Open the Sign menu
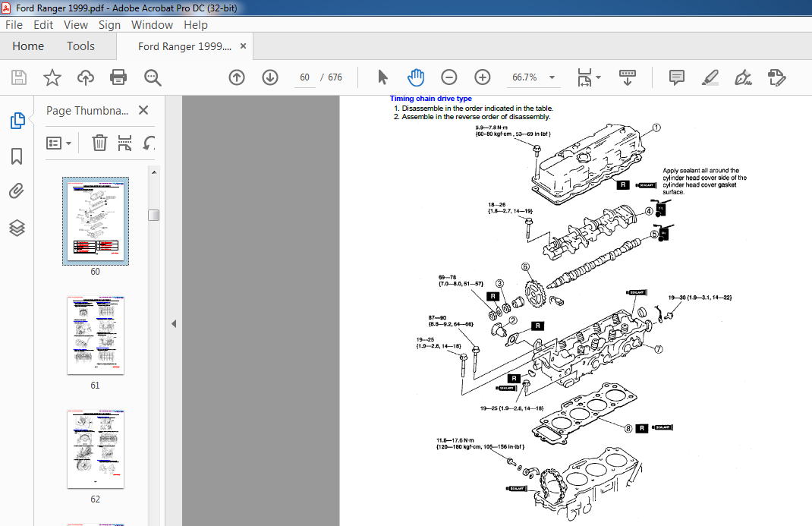Screen dimensions: 812x526 point(109,25)
